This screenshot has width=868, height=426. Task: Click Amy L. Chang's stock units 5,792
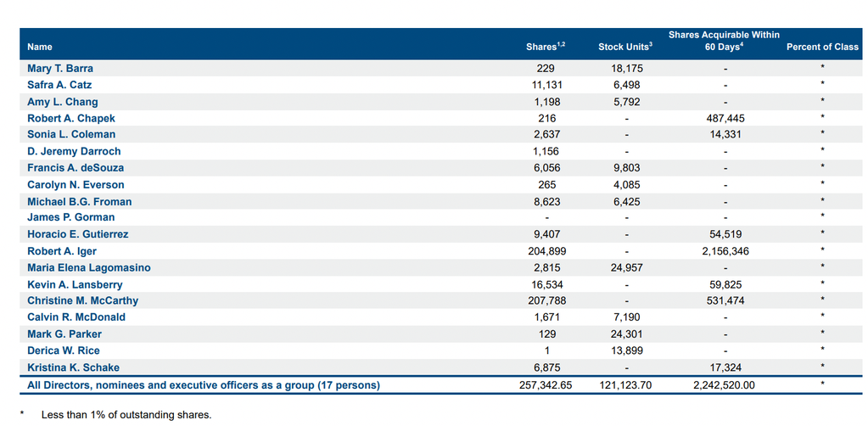tap(626, 102)
